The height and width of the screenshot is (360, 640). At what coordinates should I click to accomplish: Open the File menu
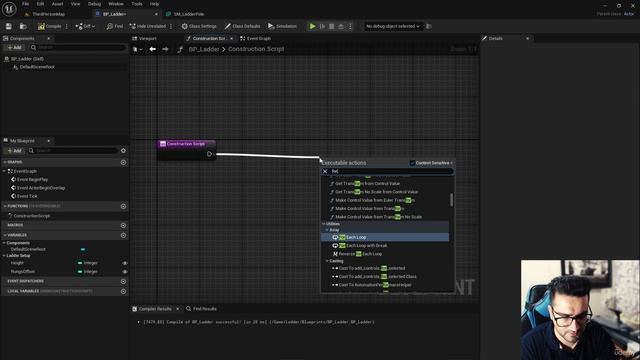25,4
